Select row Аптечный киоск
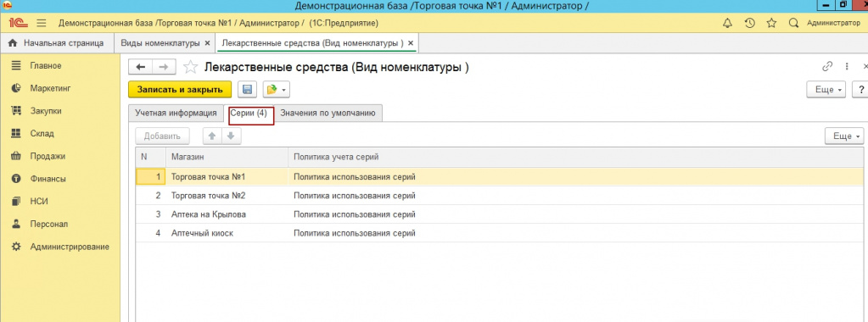 (x=500, y=234)
